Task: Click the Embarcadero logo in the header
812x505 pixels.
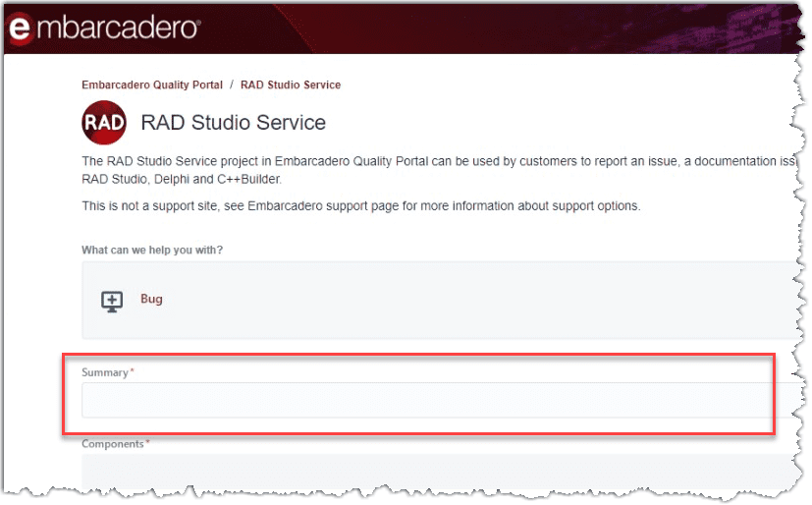Action: click(x=104, y=28)
